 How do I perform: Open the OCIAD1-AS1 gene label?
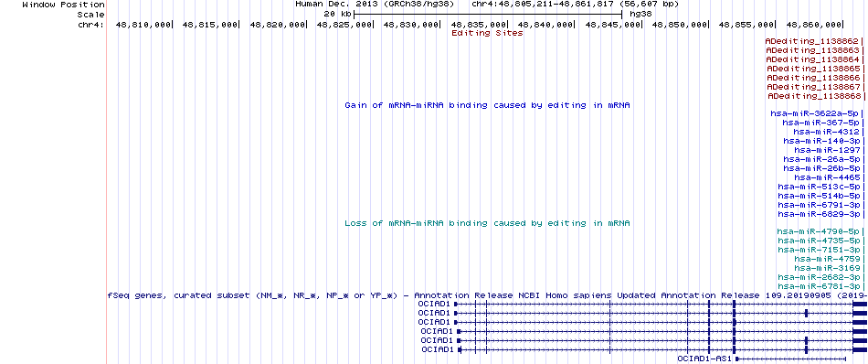click(704, 359)
